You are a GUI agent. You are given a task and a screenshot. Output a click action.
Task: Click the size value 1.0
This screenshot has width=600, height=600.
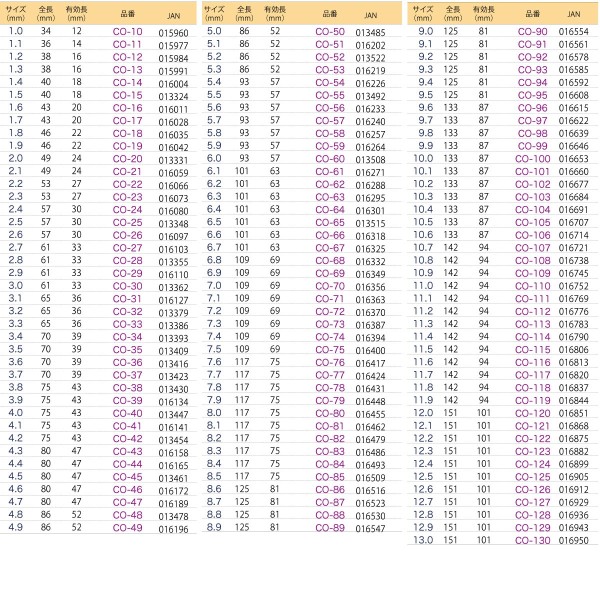click(16, 31)
